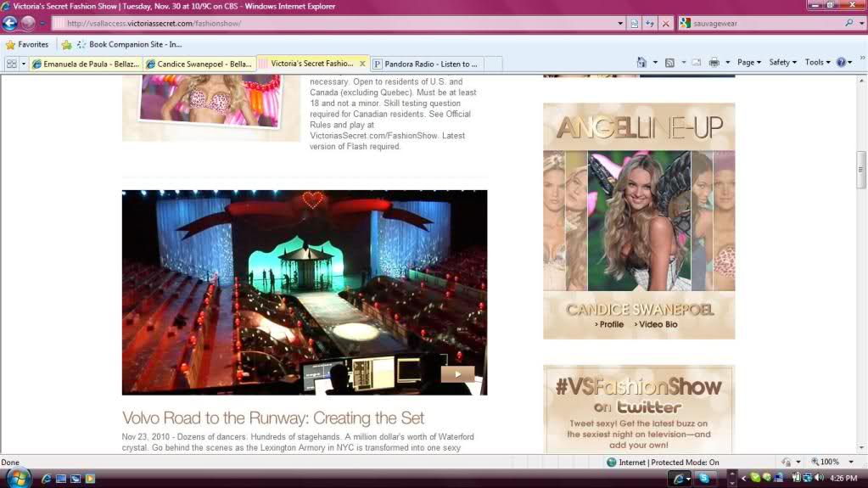The height and width of the screenshot is (488, 868).
Task: Click the vertical scrollbar thumb
Action: [x=861, y=171]
